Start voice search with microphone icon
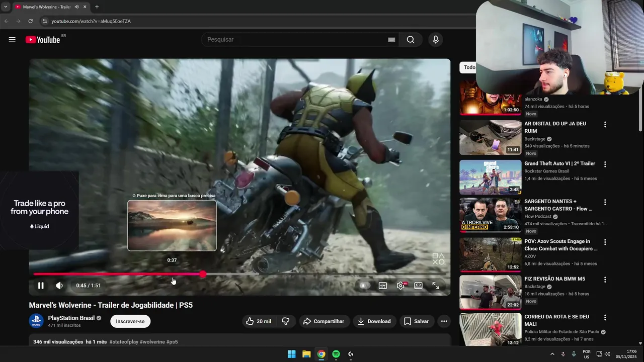This screenshot has height=362, width=644. (x=436, y=40)
